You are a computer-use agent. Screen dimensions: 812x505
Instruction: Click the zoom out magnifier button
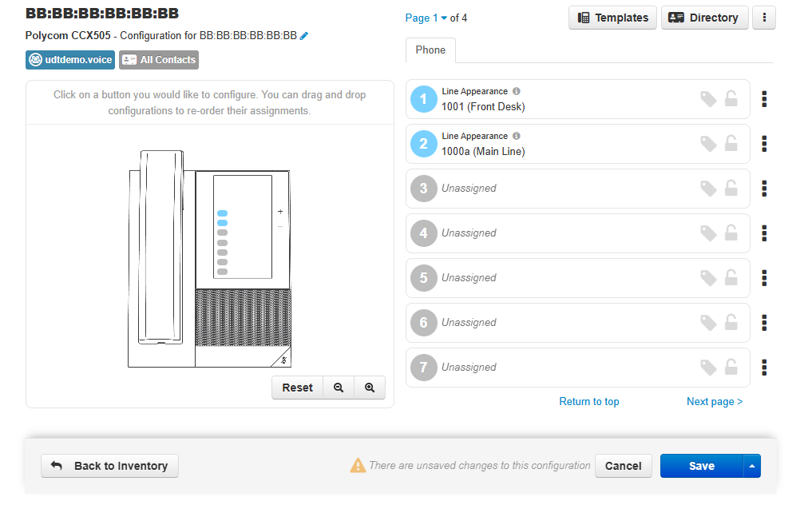pyautogui.click(x=339, y=388)
